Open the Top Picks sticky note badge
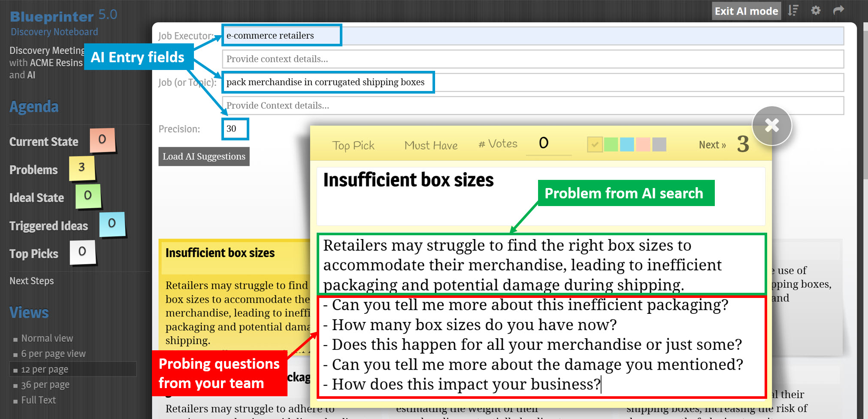This screenshot has width=868, height=419. pyautogui.click(x=83, y=251)
